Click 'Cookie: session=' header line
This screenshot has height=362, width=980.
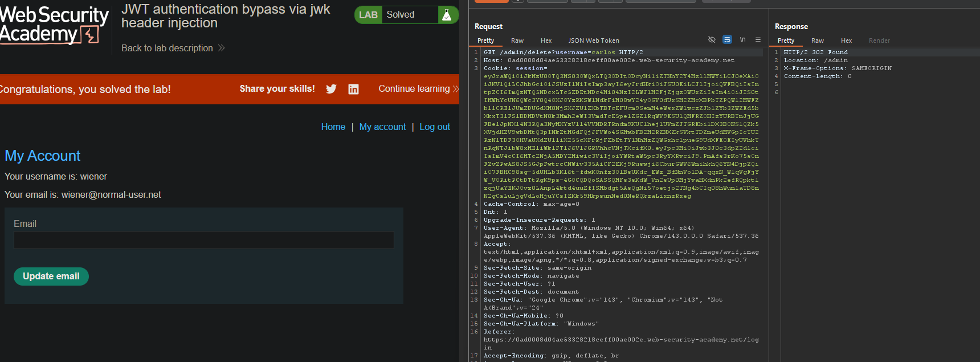(515, 68)
